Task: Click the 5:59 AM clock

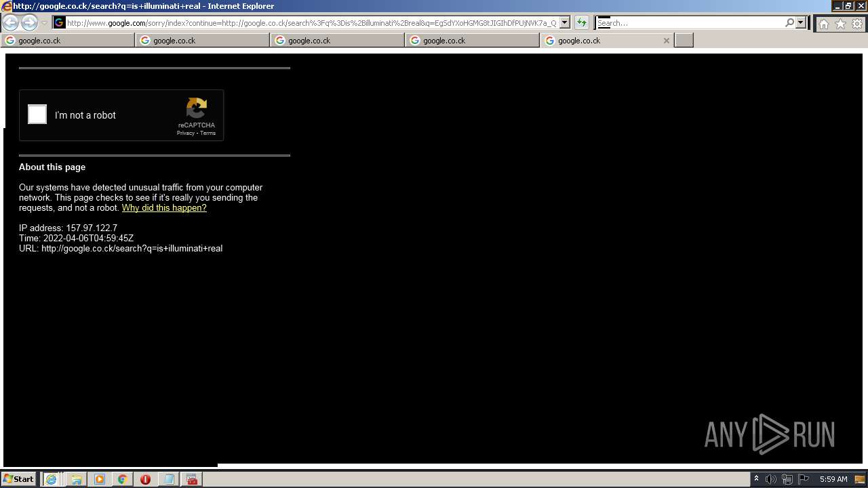Action: coord(833,479)
